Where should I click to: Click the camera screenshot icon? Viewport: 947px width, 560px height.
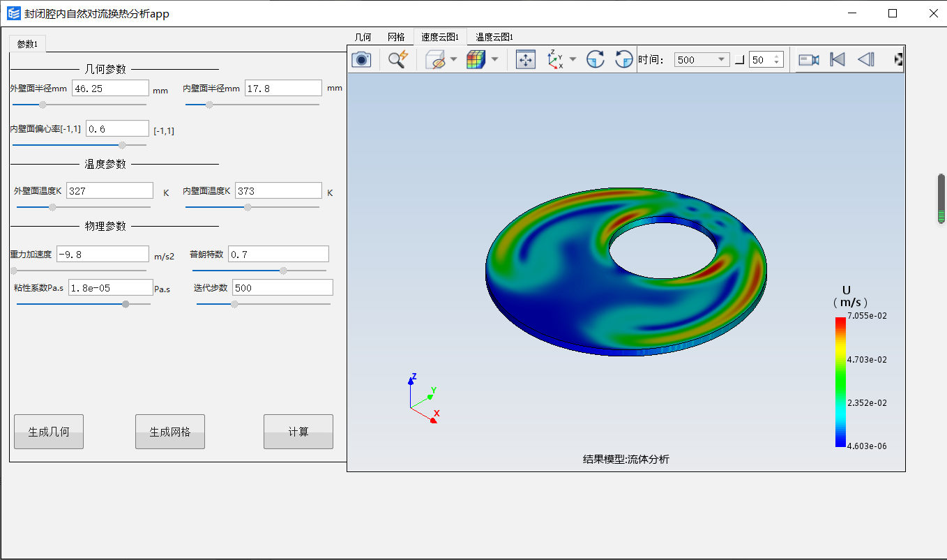tap(361, 59)
